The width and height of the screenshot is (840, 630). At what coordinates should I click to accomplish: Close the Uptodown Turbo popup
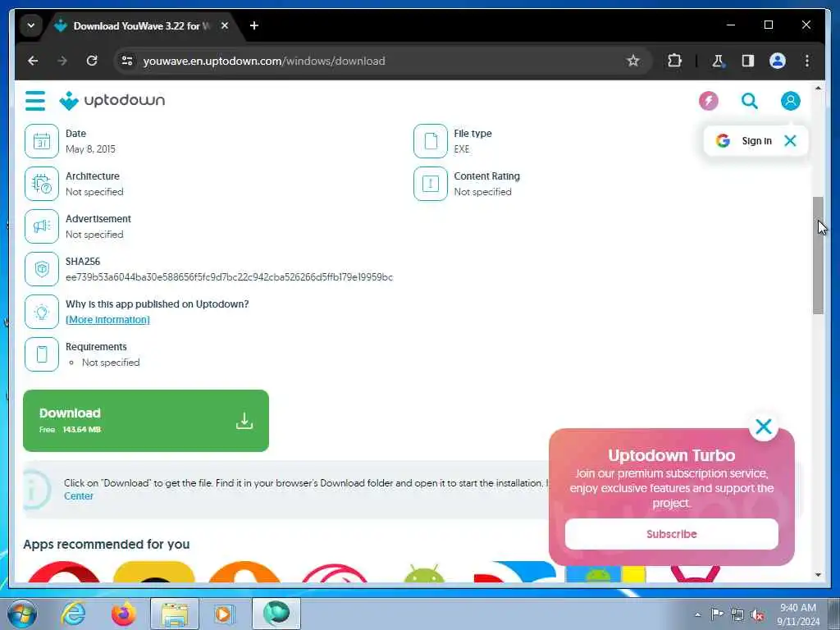tap(764, 427)
